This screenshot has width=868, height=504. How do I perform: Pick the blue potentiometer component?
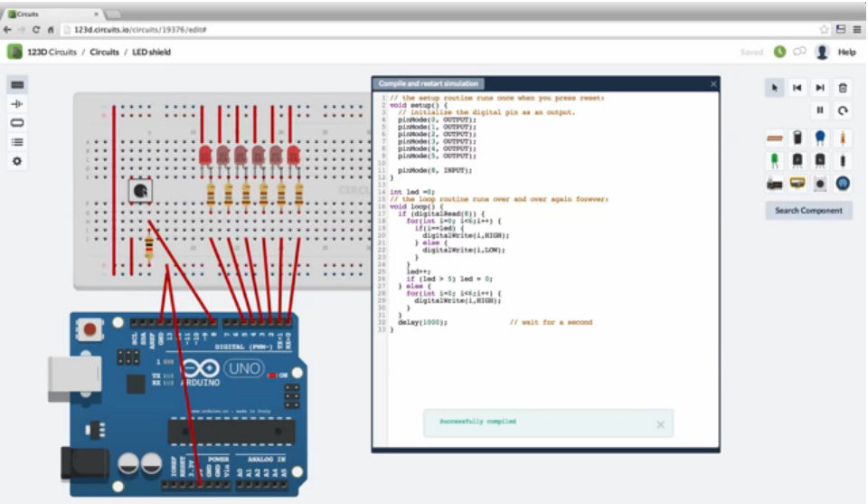[843, 184]
